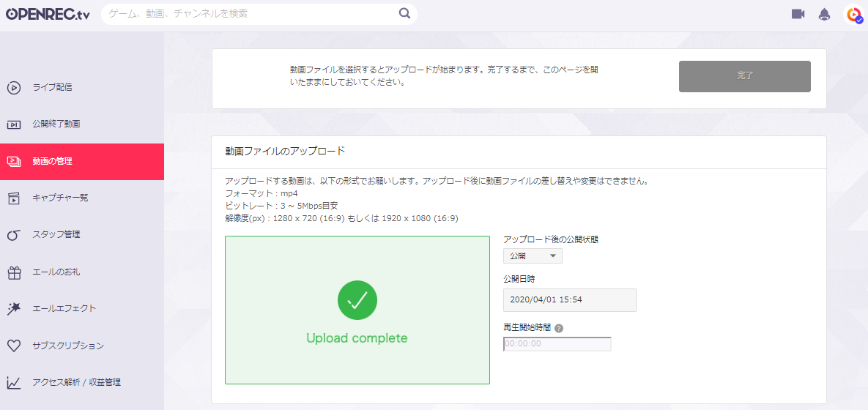Click the grey 完了 button
The width and height of the screenshot is (868, 410).
744,76
